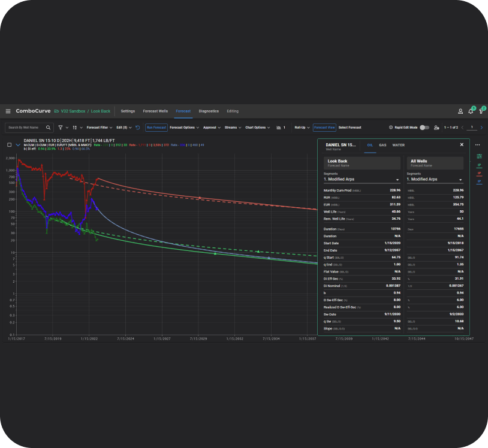488x448 pixels.
Task: Click the Look Back EUR value 311.59
Action: pyautogui.click(x=395, y=205)
